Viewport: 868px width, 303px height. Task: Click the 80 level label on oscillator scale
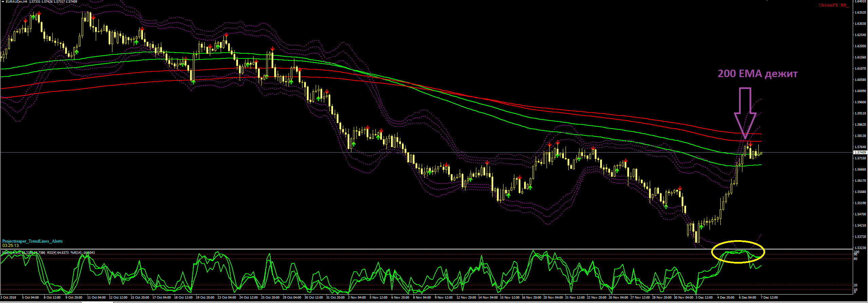855,259
